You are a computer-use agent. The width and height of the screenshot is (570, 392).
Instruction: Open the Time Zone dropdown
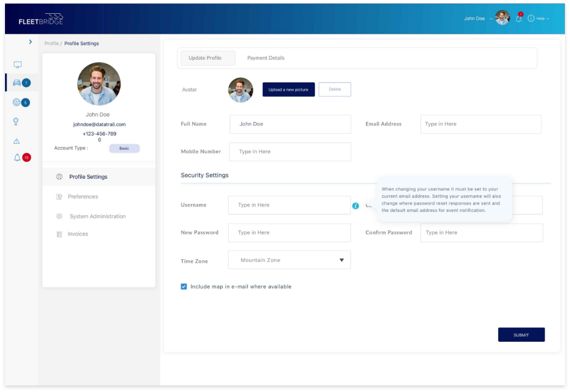coord(289,260)
